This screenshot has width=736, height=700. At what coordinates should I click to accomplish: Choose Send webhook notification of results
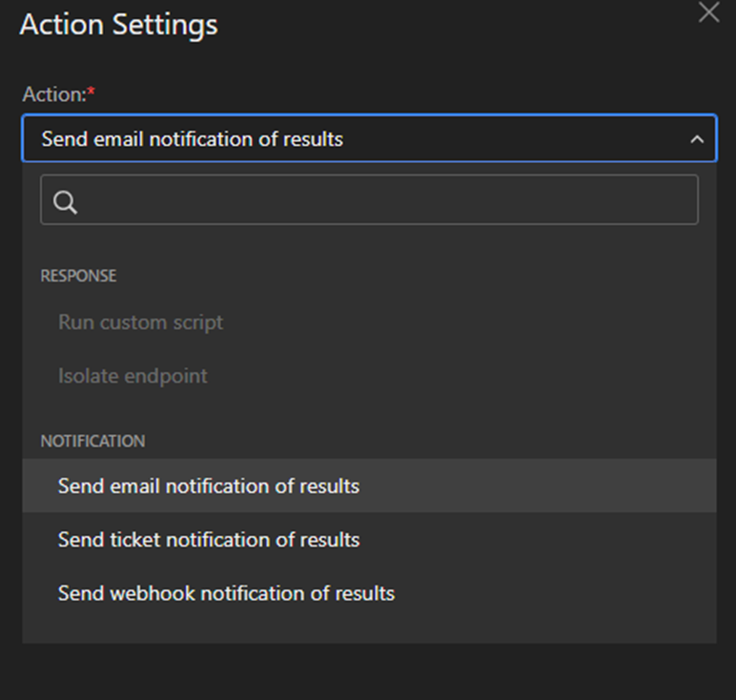point(226,593)
